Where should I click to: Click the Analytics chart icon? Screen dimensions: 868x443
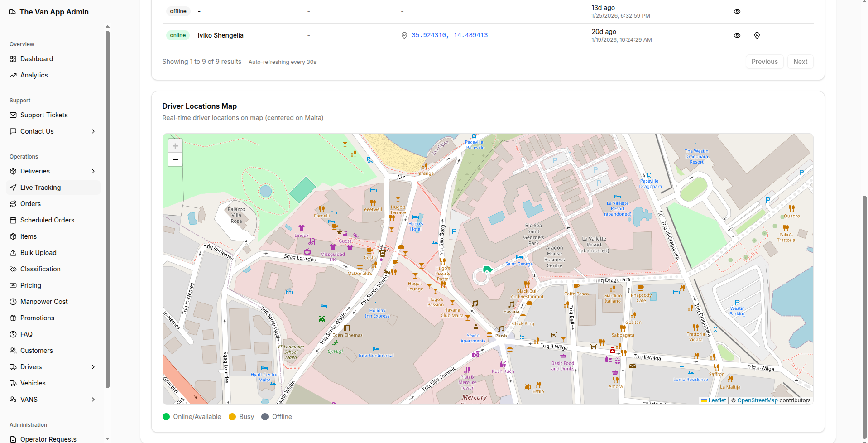click(13, 75)
